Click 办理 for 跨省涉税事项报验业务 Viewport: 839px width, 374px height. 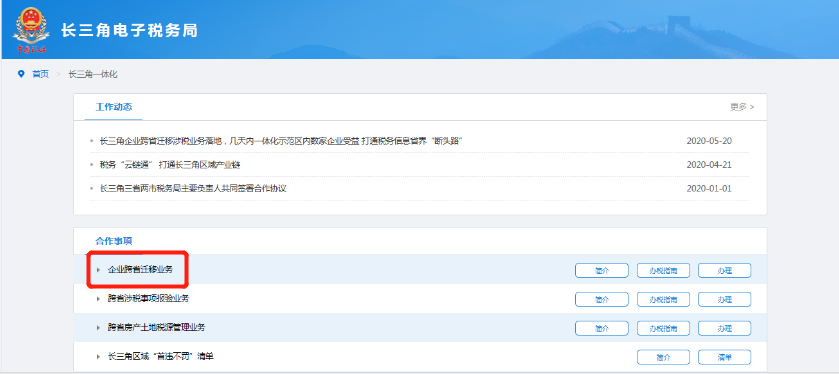[x=724, y=300]
